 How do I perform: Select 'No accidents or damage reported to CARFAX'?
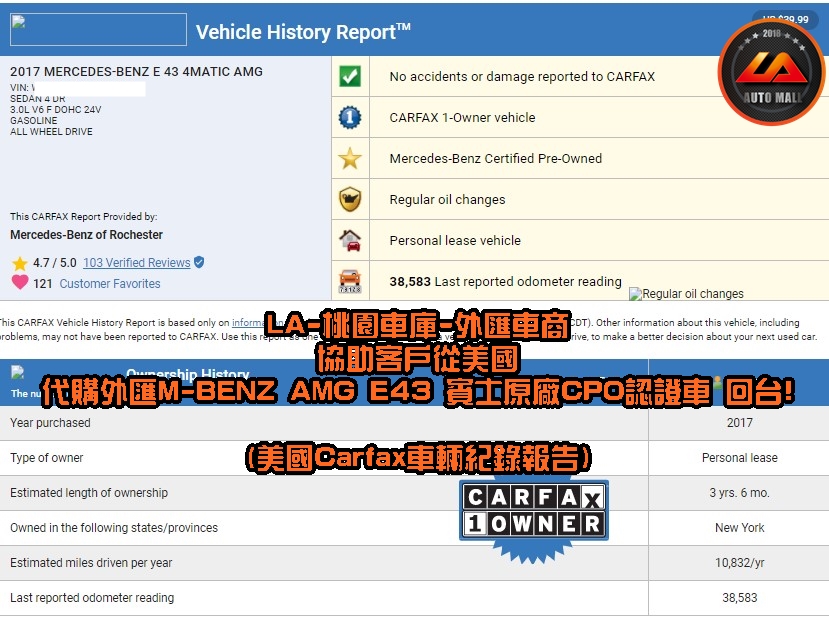click(522, 77)
